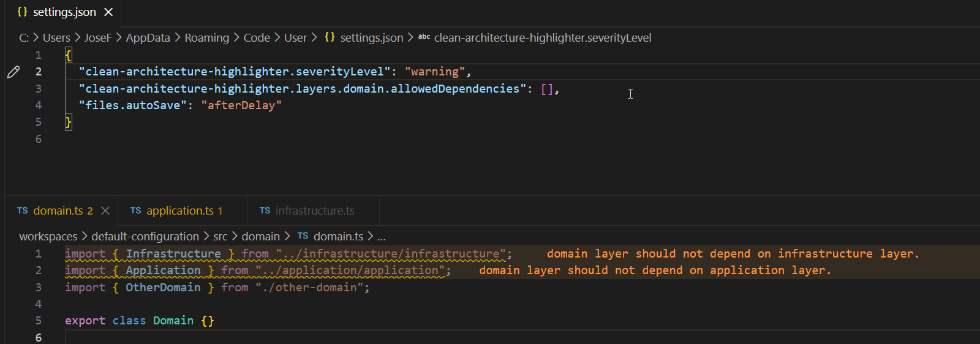Click the "../application/application" path string
Screen dimensions: 980x344
tap(350, 270)
